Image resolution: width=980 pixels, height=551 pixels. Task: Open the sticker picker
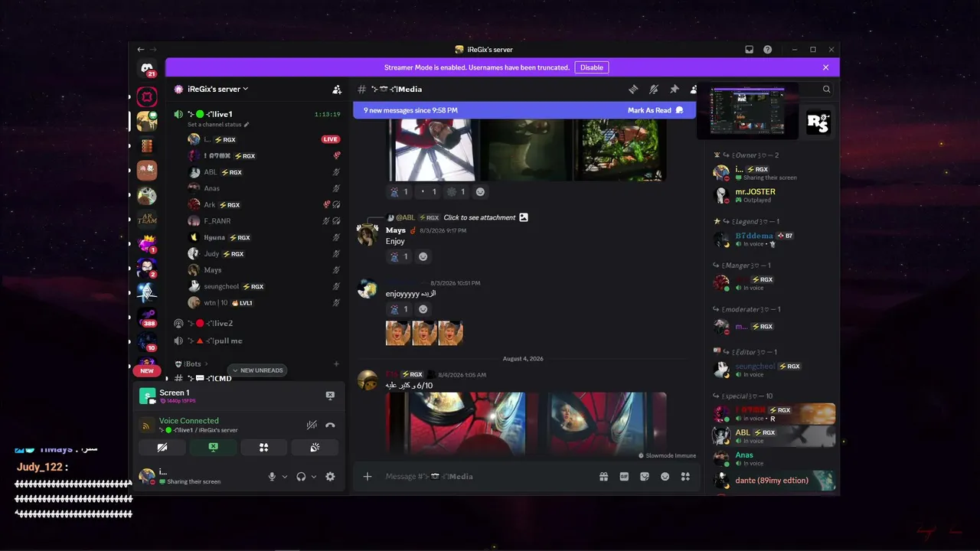coord(645,477)
